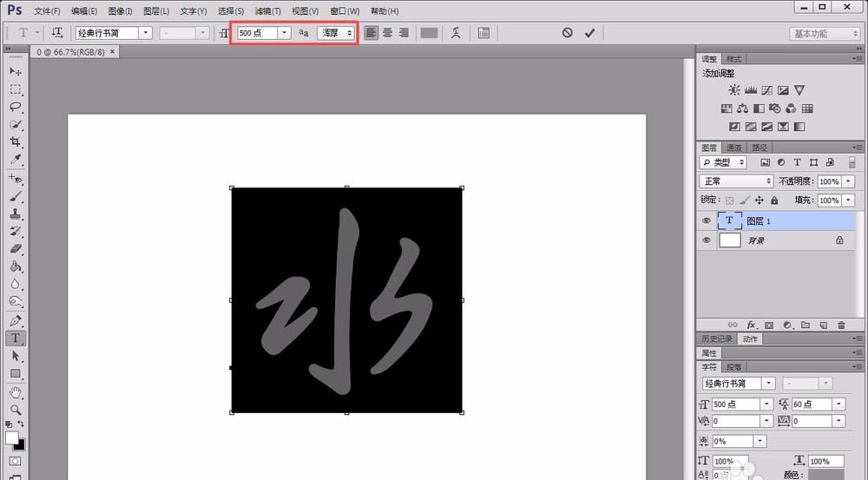Lock layer position
Viewport: 868px width, 480px height.
click(x=759, y=201)
